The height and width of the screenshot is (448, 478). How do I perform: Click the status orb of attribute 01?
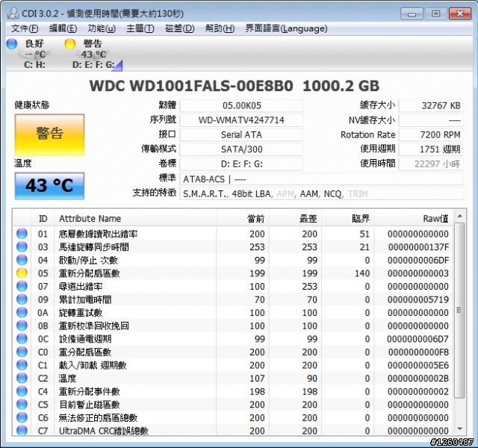22,234
